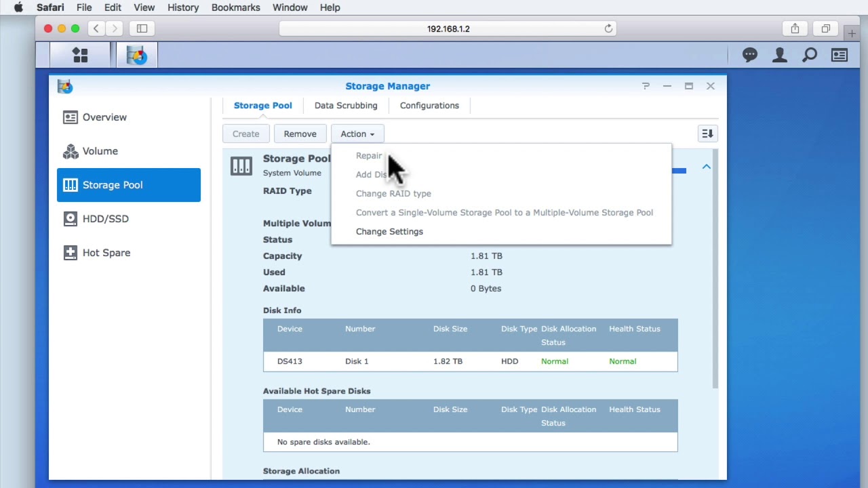Switch to the Configurations tab

coord(429,106)
